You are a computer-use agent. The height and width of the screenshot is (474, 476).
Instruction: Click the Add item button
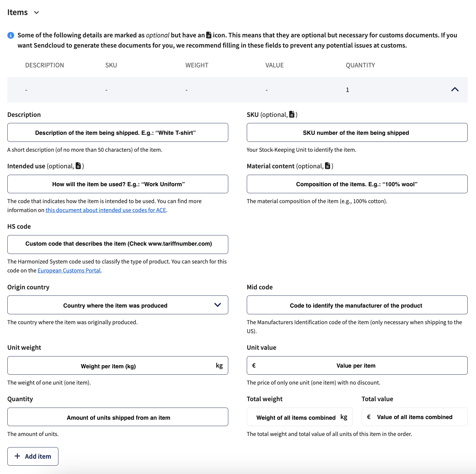[33, 456]
